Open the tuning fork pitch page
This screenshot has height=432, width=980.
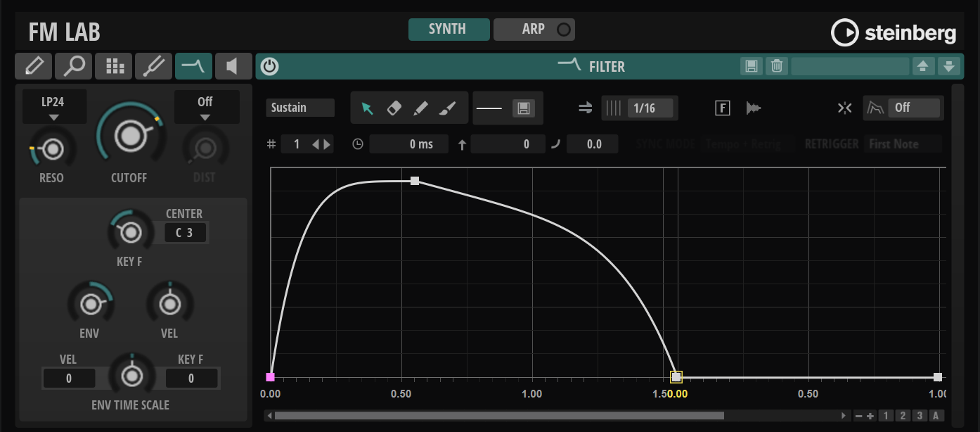tap(153, 66)
